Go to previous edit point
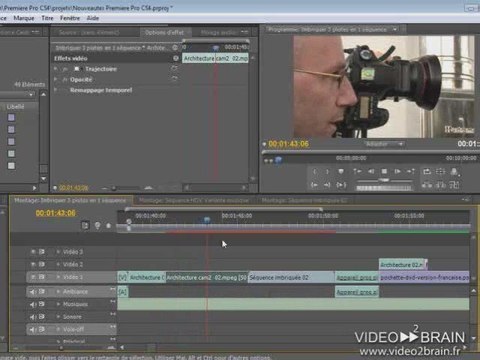The image size is (480, 360). point(357,171)
